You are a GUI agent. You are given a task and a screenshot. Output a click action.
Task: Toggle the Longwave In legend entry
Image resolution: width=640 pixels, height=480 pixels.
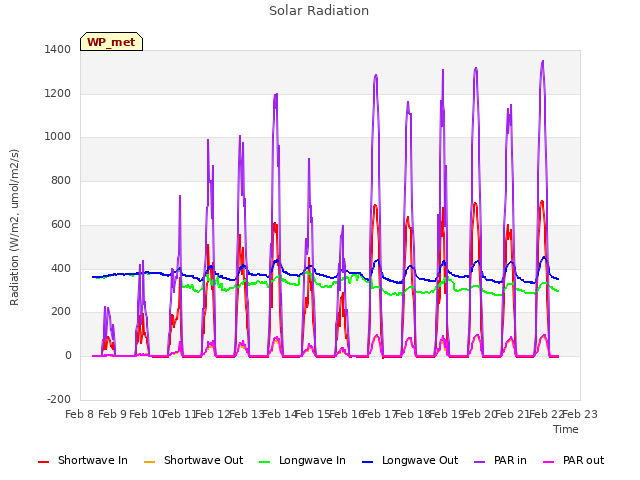302,460
